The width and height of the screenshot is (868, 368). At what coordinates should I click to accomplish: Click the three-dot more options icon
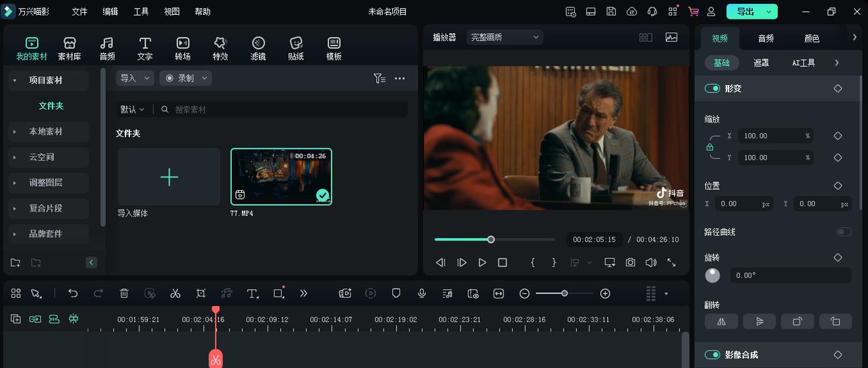(x=400, y=78)
